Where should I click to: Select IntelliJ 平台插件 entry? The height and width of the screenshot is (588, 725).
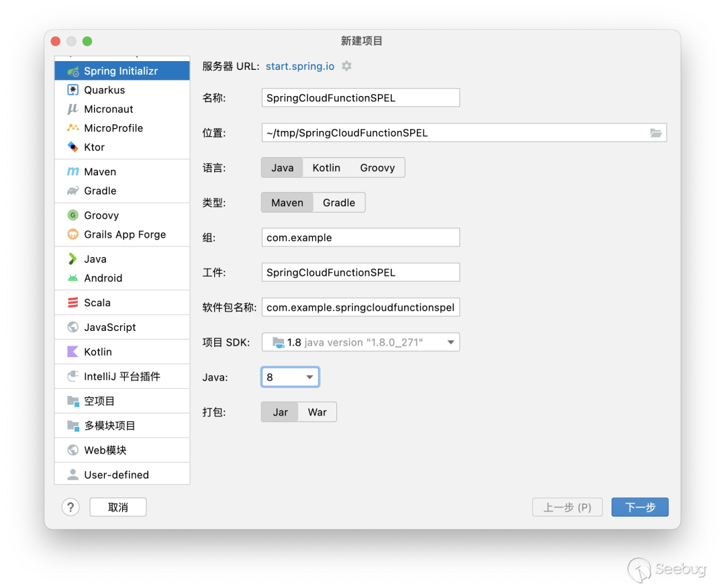122,377
